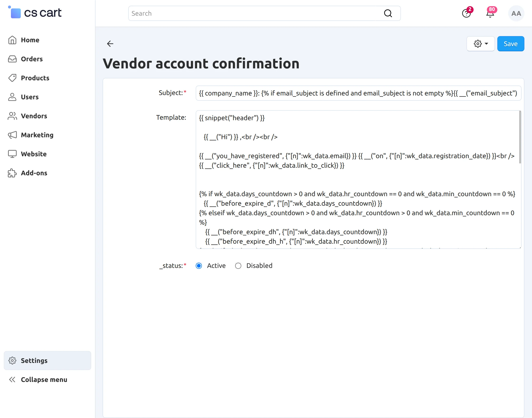Open the Orders menu item
The height and width of the screenshot is (418, 532).
click(47, 59)
